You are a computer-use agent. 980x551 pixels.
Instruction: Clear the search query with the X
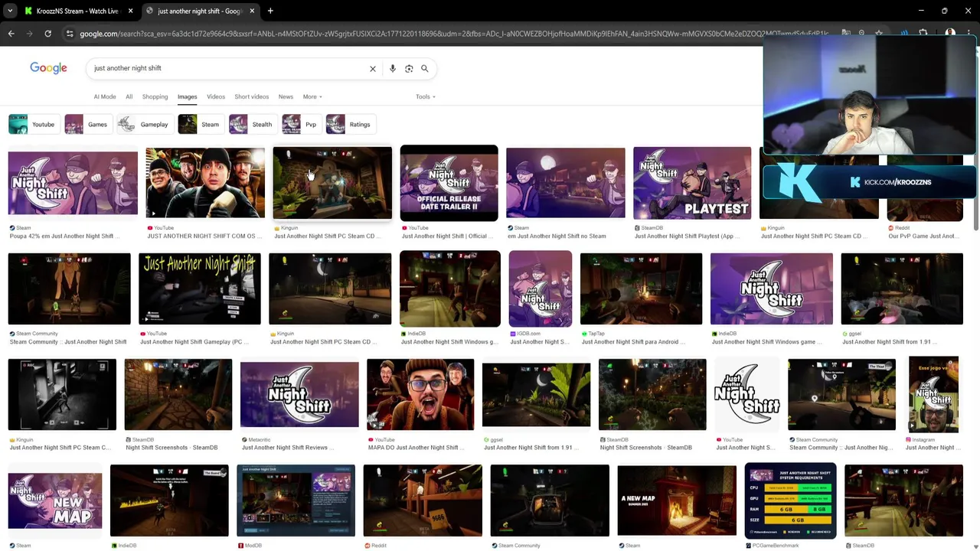373,69
